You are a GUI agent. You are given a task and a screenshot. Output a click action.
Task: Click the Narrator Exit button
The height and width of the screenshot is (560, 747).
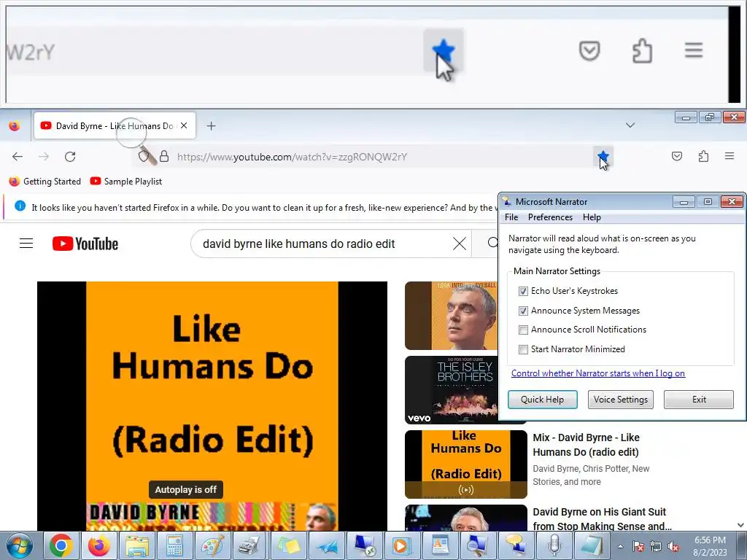699,400
